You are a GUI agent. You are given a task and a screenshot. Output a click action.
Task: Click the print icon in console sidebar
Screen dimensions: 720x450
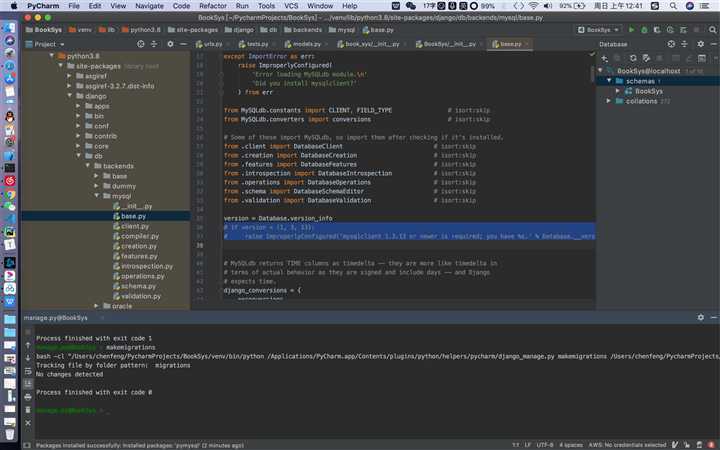pos(28,396)
